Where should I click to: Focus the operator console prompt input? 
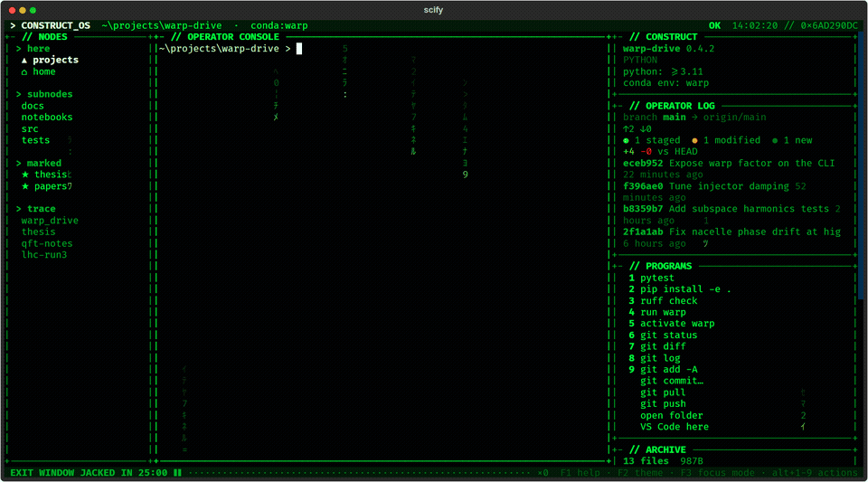coord(299,49)
